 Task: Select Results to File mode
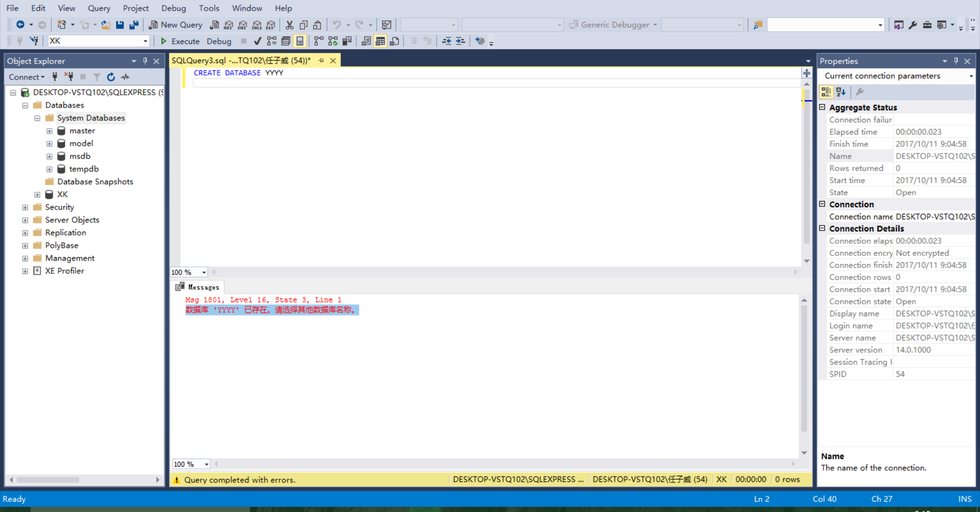(x=395, y=41)
